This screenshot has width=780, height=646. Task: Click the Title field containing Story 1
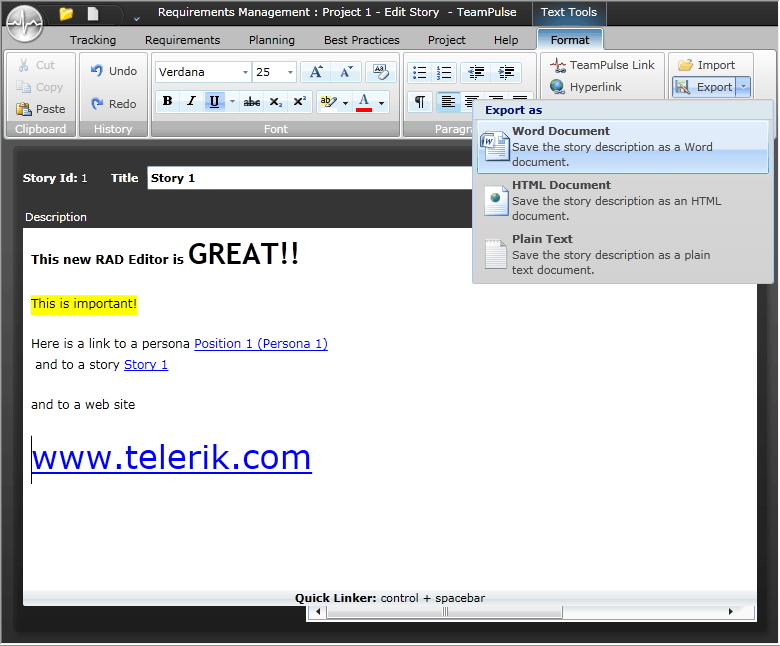(x=309, y=178)
